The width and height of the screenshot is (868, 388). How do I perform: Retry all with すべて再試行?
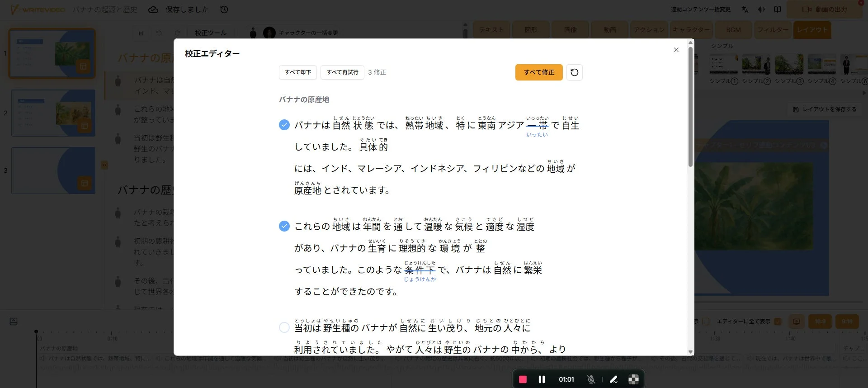tap(342, 72)
